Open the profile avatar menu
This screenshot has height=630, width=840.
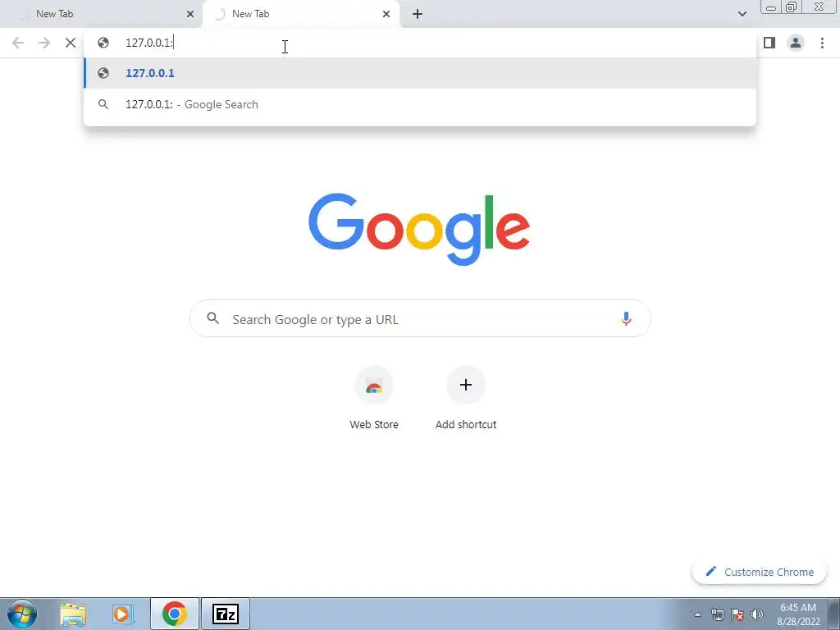[x=796, y=43]
